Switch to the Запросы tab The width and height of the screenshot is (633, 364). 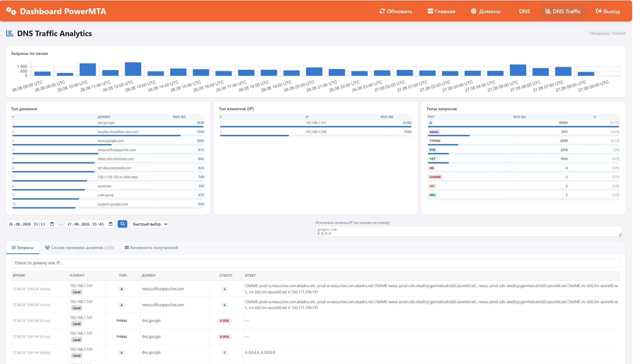(x=23, y=247)
